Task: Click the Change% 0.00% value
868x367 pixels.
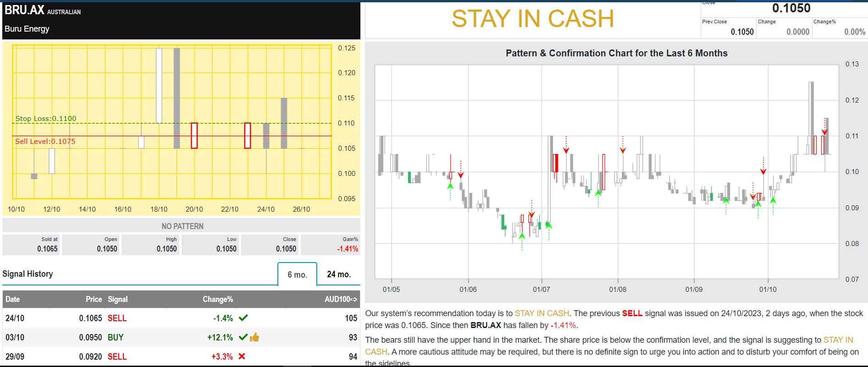Action: pyautogui.click(x=855, y=32)
